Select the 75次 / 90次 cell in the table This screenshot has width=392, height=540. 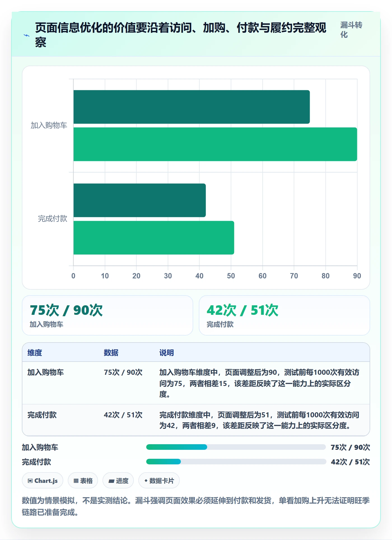[x=123, y=372]
